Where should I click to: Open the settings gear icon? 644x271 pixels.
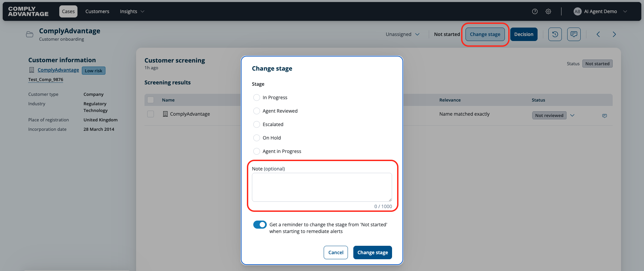(548, 11)
